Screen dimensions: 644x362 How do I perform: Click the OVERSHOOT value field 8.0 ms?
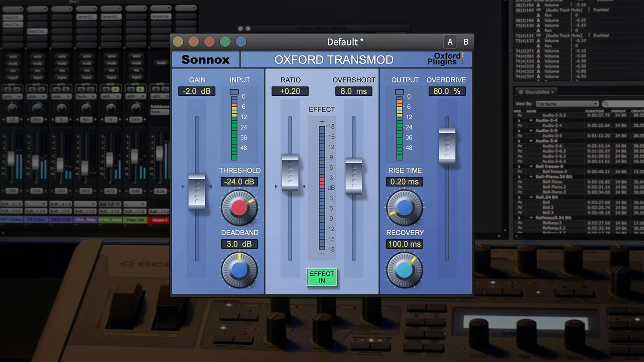pyautogui.click(x=354, y=91)
